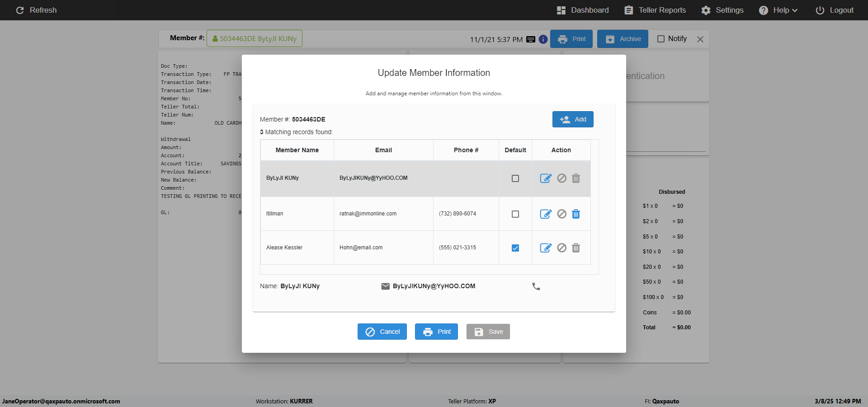
Task: Click the phone number (732) 890-6074
Action: click(x=458, y=214)
